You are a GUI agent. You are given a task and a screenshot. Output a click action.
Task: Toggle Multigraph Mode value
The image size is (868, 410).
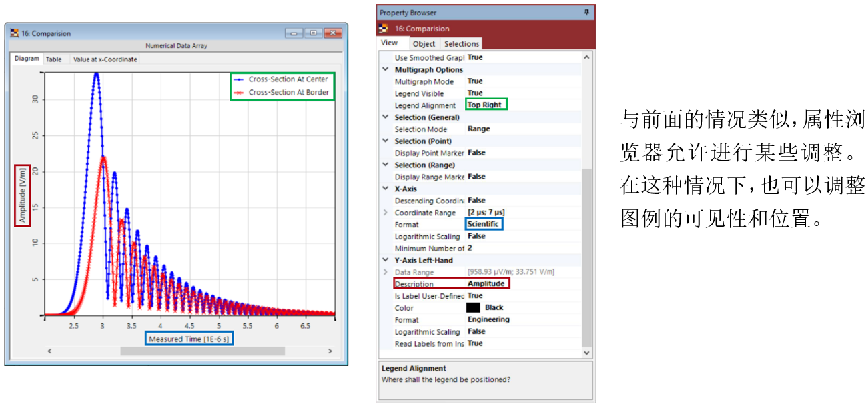pos(475,81)
